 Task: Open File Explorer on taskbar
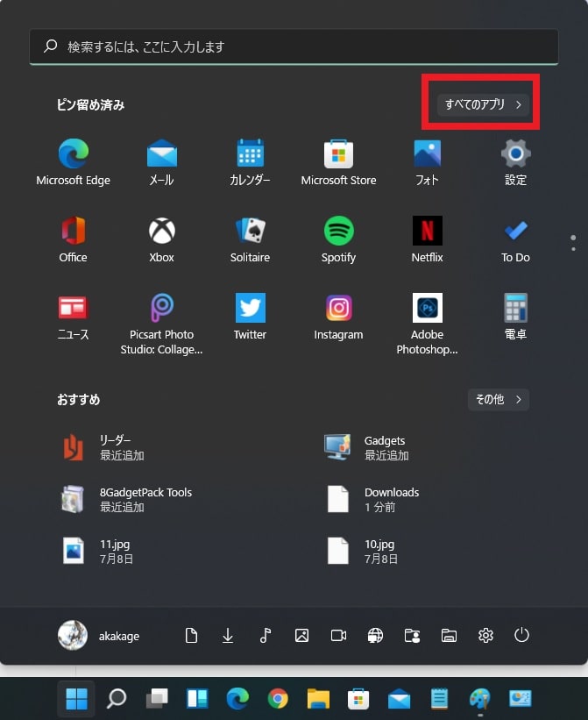point(318,699)
